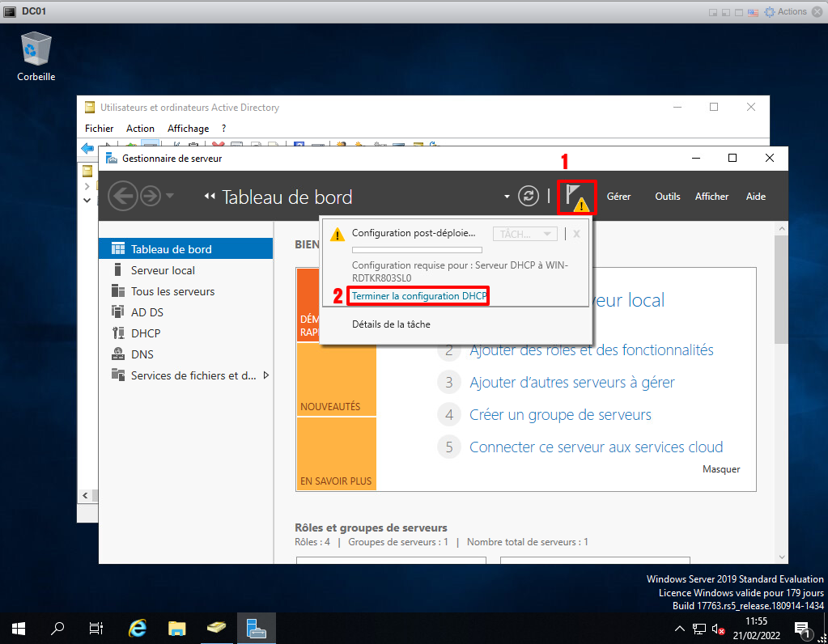Viewport: 828px width, 644px height.
Task: Dismiss the post-deployment notification with X
Action: click(x=576, y=234)
